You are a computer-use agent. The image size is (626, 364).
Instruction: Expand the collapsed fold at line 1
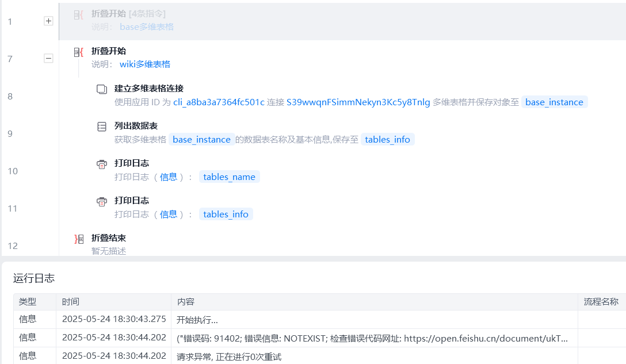point(48,21)
